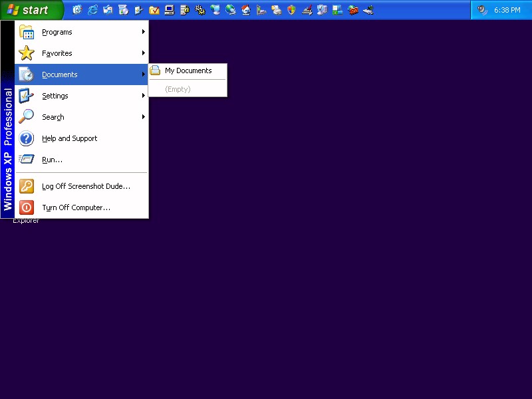Click the house icon in quick launch
The image size is (532, 399).
pos(246,10)
